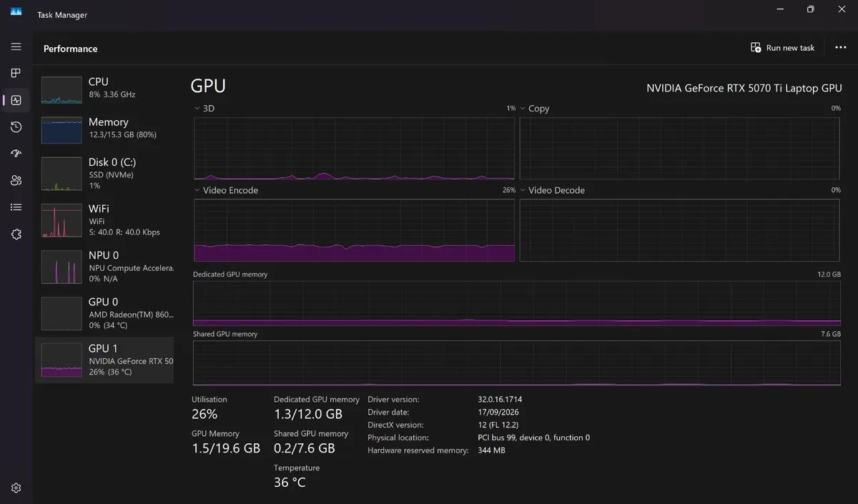Click the GPU Memory 1.5/19.6 GB value
858x504 pixels.
point(226,448)
